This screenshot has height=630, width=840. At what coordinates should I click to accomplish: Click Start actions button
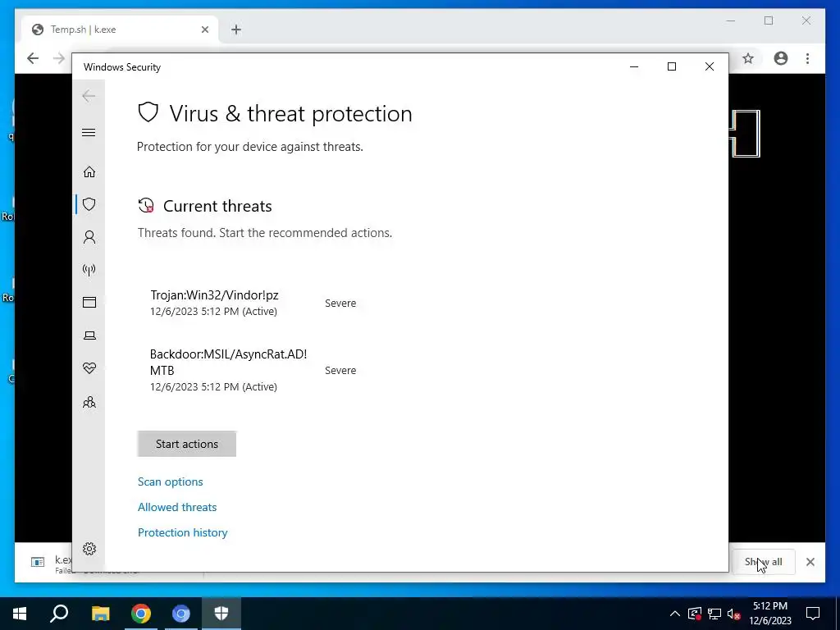pyautogui.click(x=186, y=444)
